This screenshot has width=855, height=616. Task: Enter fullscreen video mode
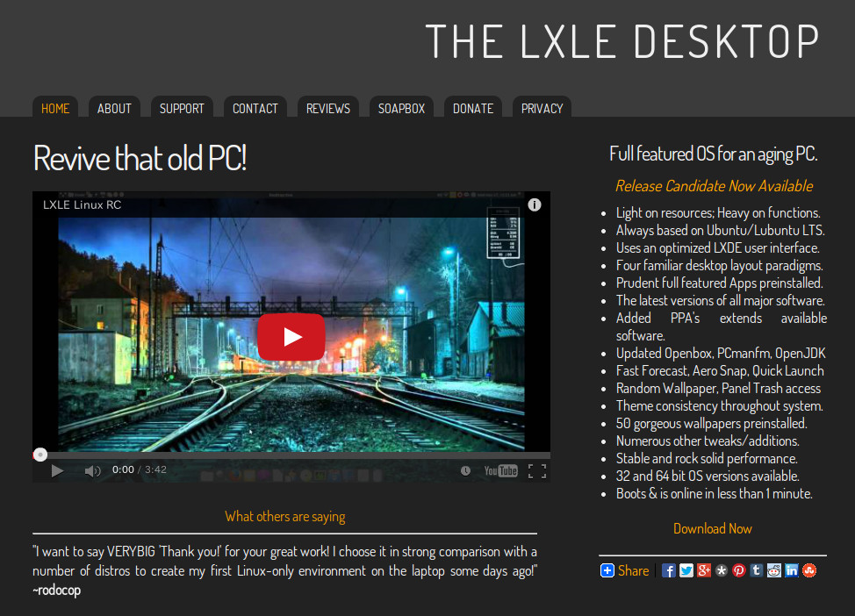tap(537, 470)
